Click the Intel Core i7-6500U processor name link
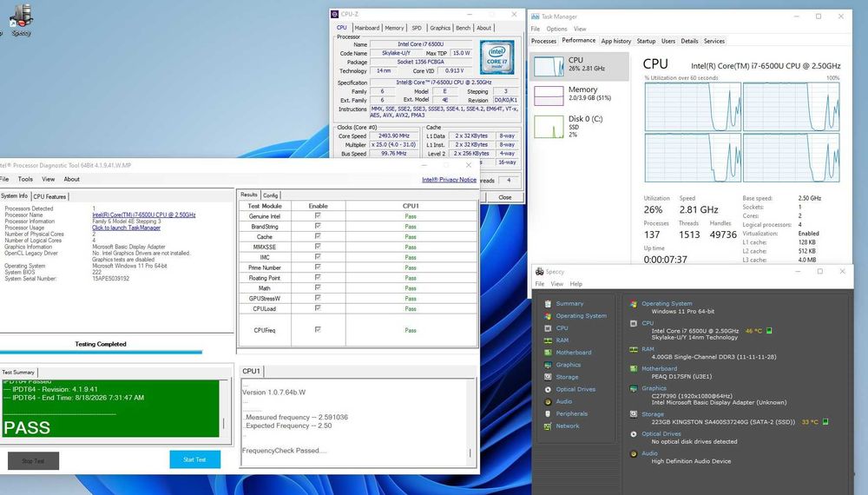The height and width of the screenshot is (495, 868). point(144,214)
